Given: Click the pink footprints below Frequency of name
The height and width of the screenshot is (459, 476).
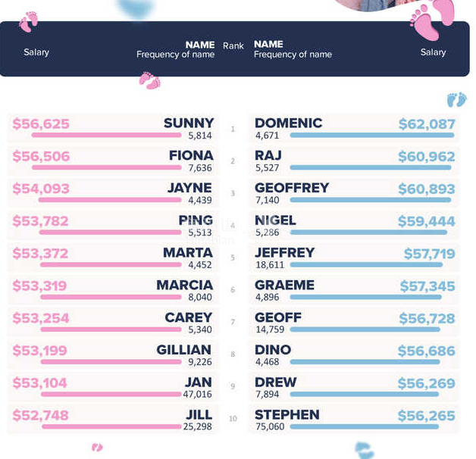Looking at the screenshot, I should point(149,80).
